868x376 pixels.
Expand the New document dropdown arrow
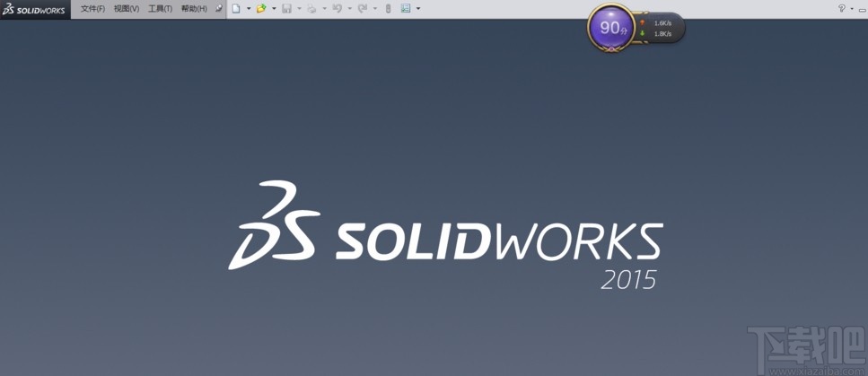(249, 9)
